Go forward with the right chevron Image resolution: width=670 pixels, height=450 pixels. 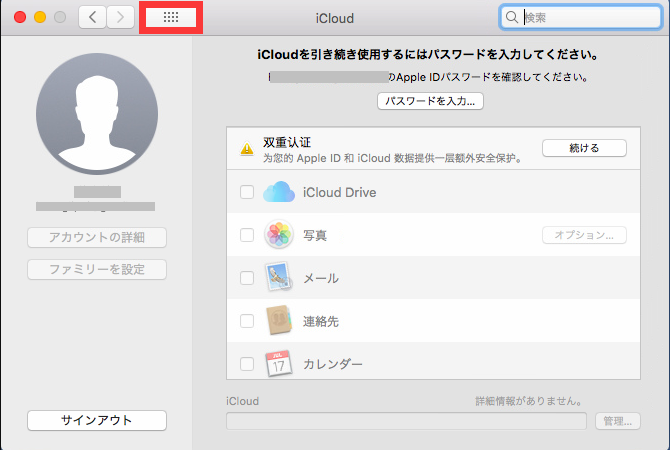pos(120,18)
